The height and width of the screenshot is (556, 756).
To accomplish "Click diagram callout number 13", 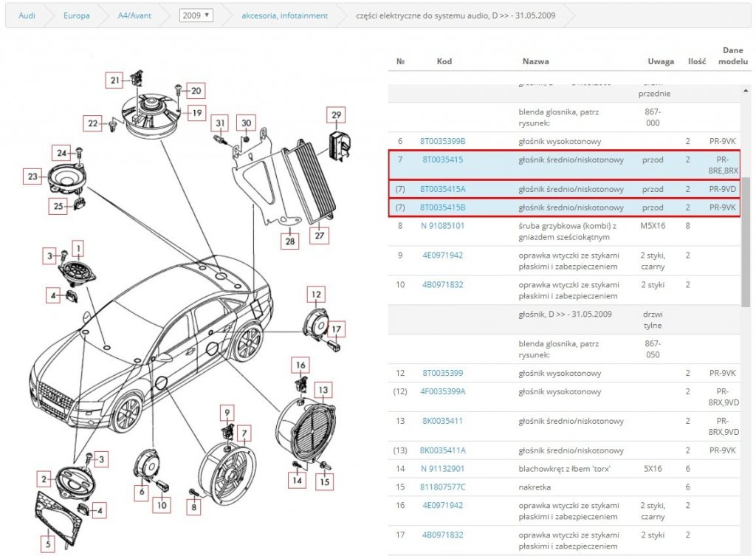I will pyautogui.click(x=323, y=390).
